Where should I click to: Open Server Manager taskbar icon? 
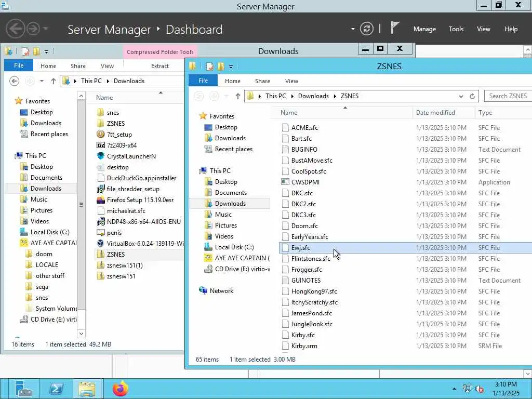23,389
